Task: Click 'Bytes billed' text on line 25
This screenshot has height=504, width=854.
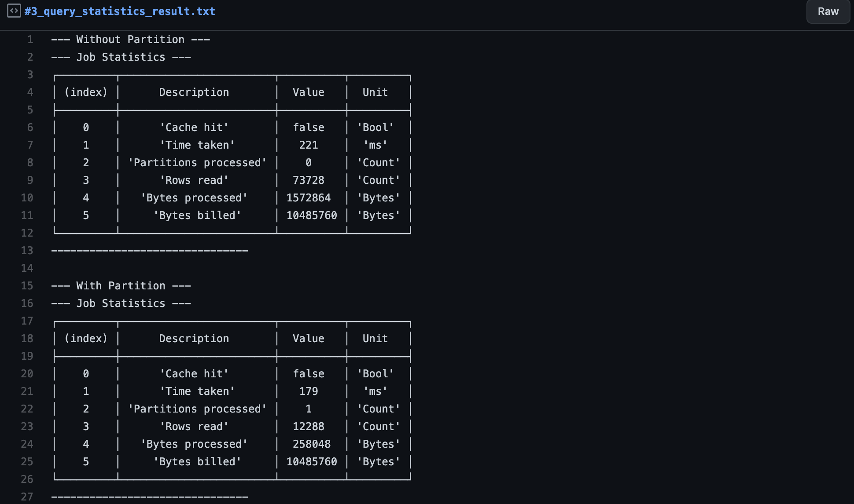Action: [197, 462]
